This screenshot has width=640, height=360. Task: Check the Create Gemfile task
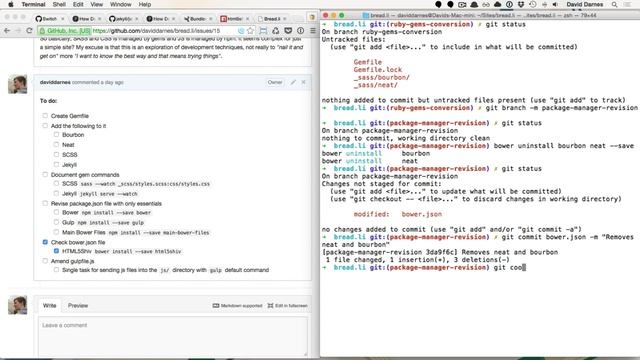[45, 116]
